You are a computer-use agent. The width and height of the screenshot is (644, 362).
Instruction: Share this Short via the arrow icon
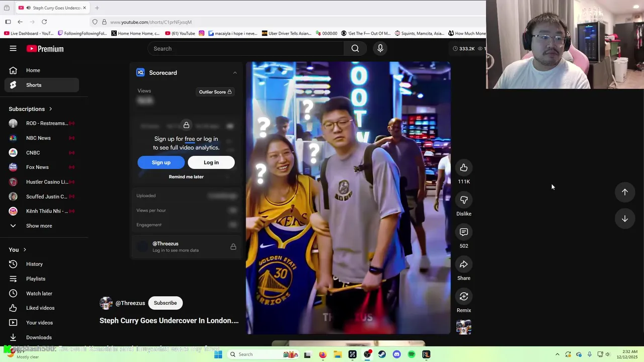[464, 264]
